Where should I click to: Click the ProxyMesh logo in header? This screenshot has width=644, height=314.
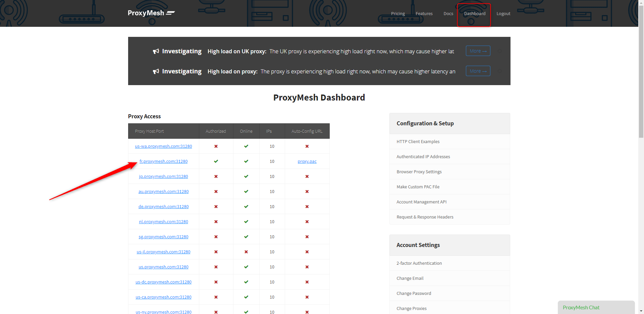tap(151, 13)
